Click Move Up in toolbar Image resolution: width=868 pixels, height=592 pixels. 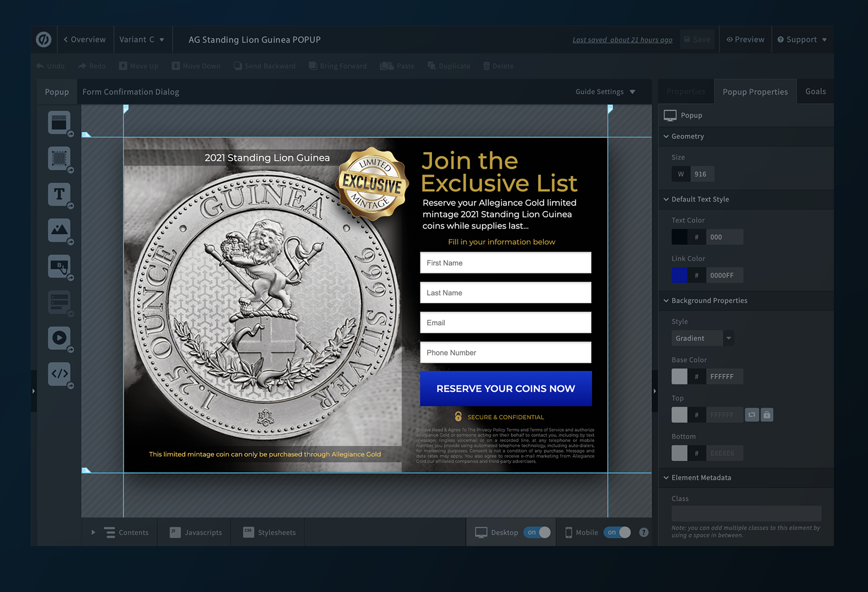pos(139,66)
